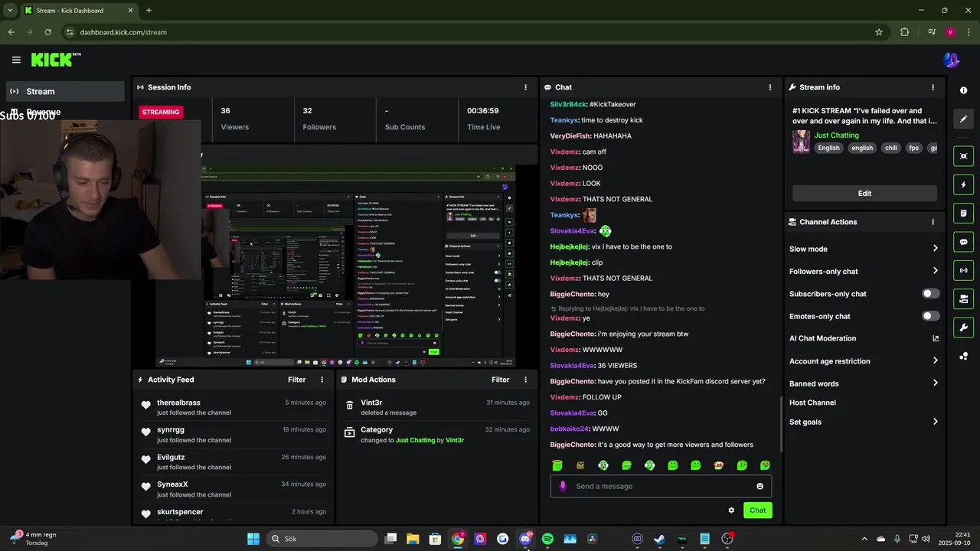Open the profile avatar menu
980x551 pixels.
pos(952,60)
